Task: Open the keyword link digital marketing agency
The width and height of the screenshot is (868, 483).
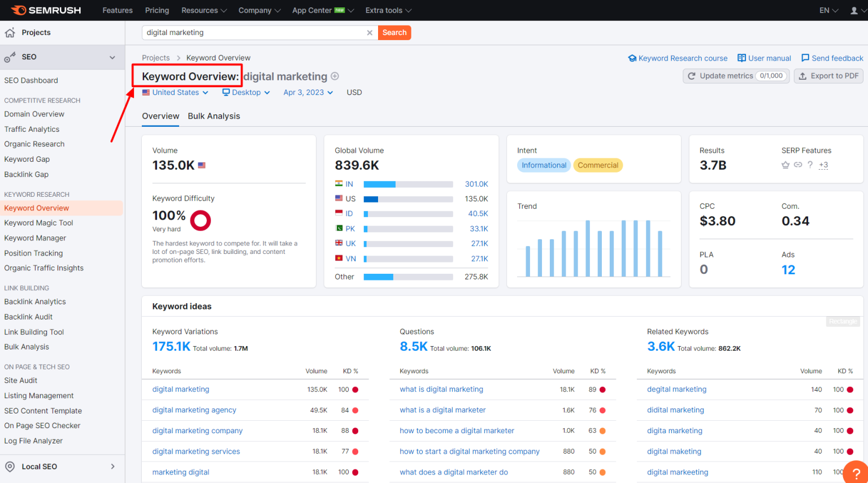Action: click(194, 409)
